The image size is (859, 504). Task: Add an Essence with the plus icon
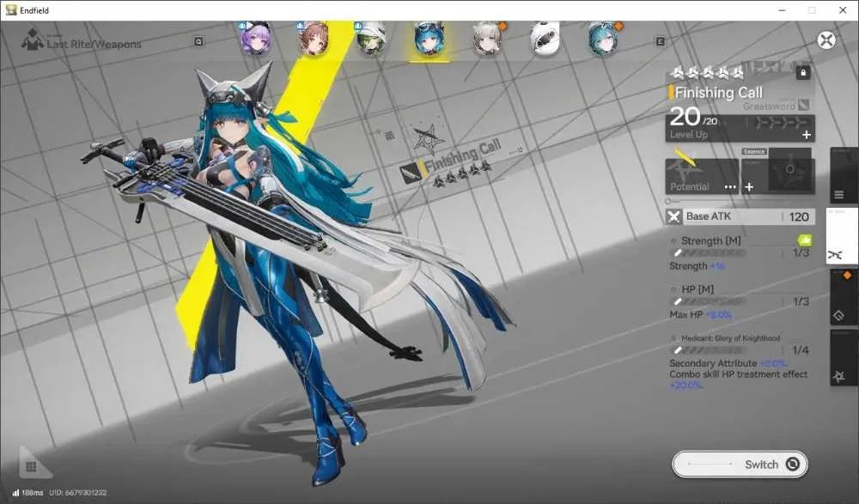click(749, 187)
